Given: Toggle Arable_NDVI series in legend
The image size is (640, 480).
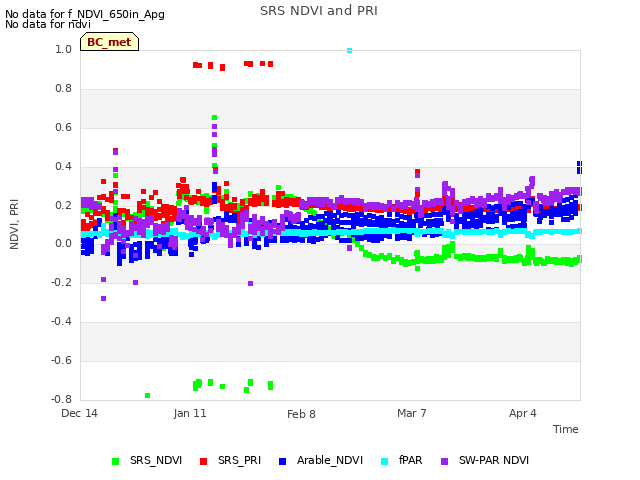Looking at the screenshot, I should [321, 460].
